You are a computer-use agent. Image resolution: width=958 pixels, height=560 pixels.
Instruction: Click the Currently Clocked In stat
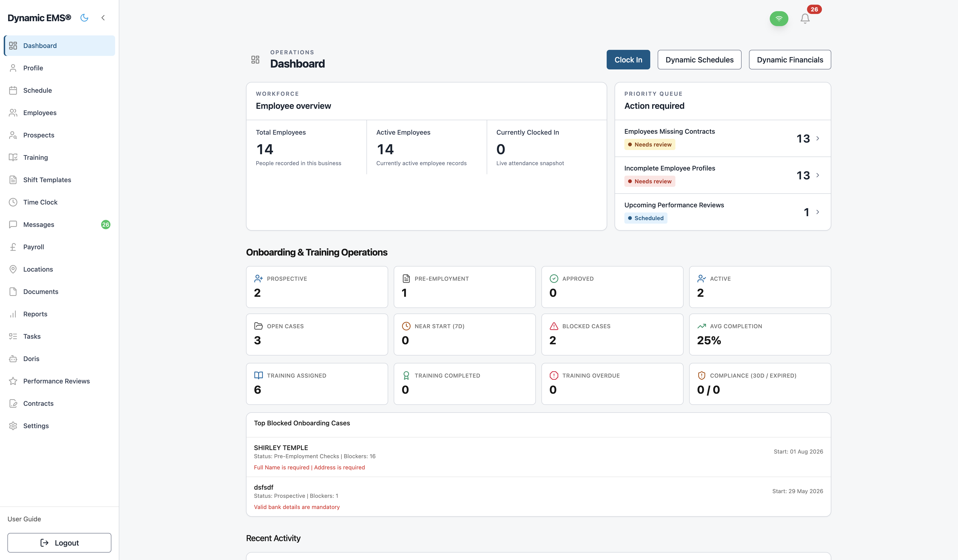pos(547,147)
